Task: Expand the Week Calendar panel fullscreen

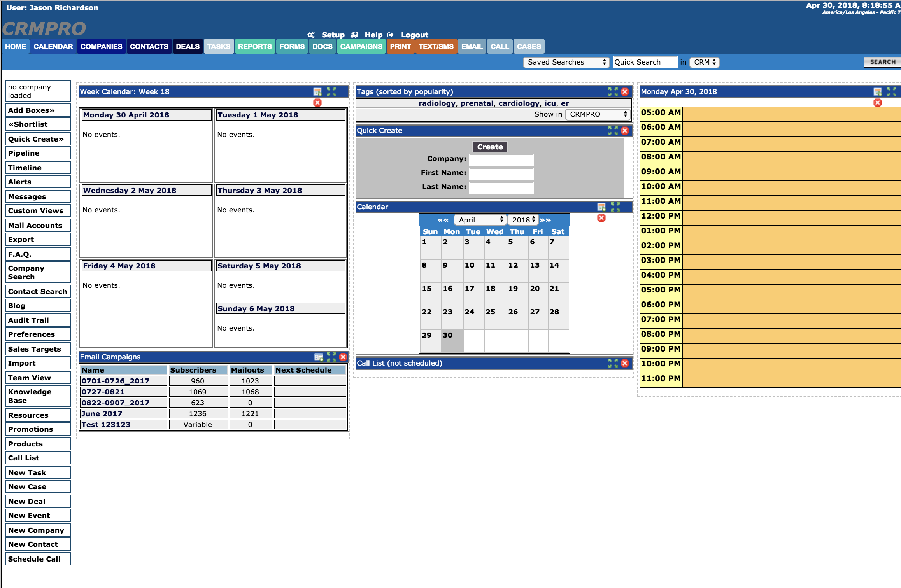Action: (x=331, y=92)
